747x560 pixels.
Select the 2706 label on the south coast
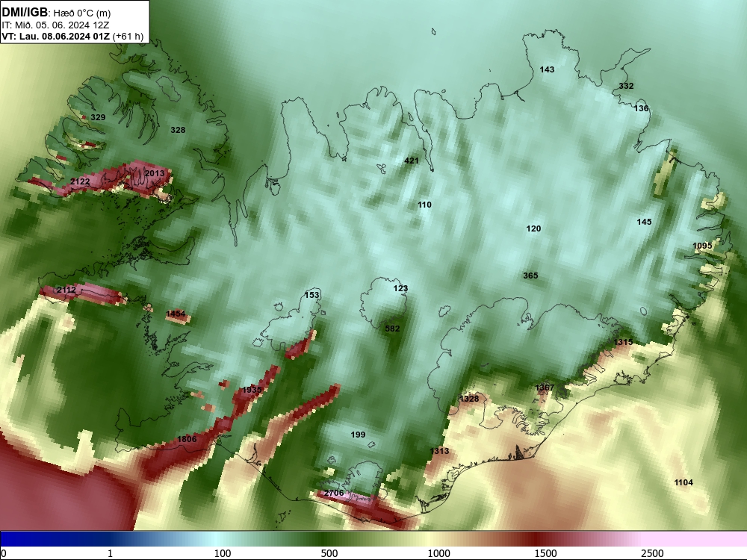pos(334,493)
